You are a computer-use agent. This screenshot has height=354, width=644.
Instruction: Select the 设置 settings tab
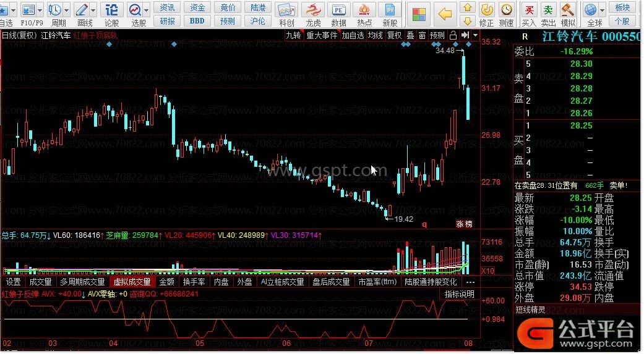pos(13,282)
